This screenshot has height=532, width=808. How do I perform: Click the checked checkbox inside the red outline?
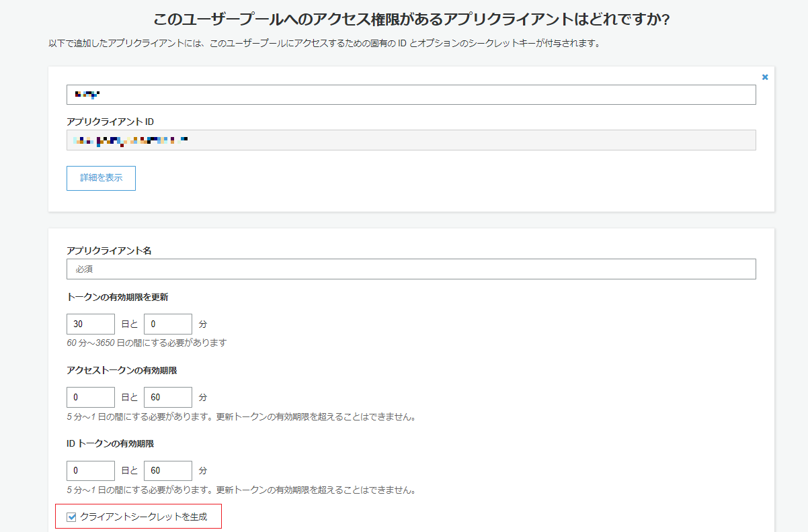[71, 517]
